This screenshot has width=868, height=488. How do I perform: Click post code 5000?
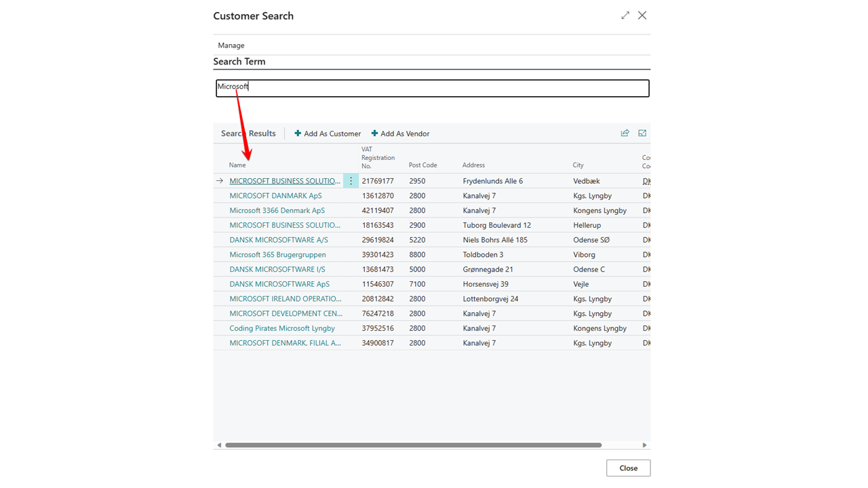tap(417, 270)
